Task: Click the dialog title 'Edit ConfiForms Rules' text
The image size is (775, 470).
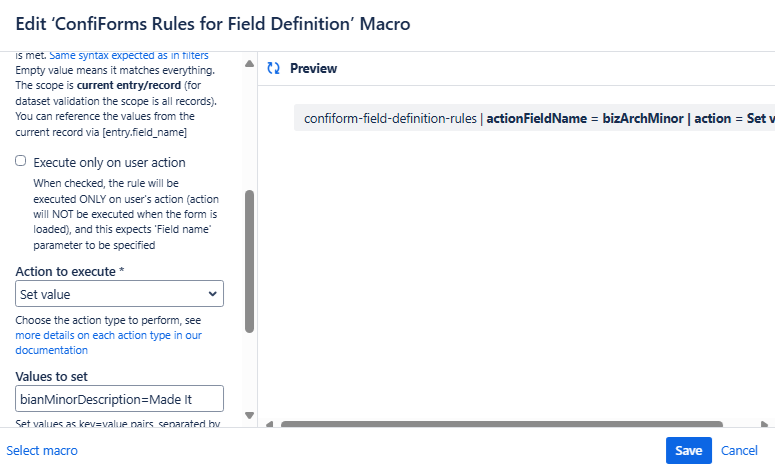Action: [213, 24]
